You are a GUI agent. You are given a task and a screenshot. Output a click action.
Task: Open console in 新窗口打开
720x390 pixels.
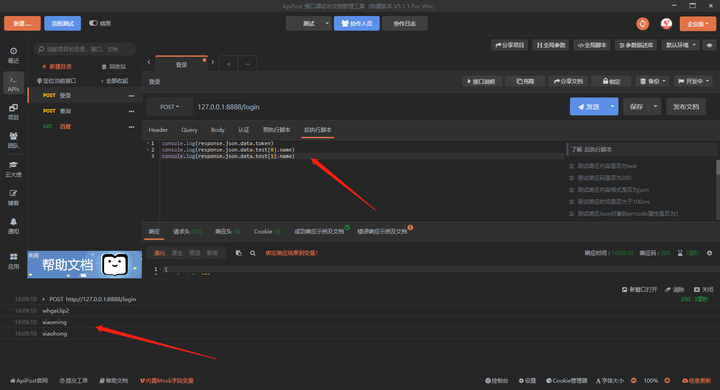click(639, 289)
